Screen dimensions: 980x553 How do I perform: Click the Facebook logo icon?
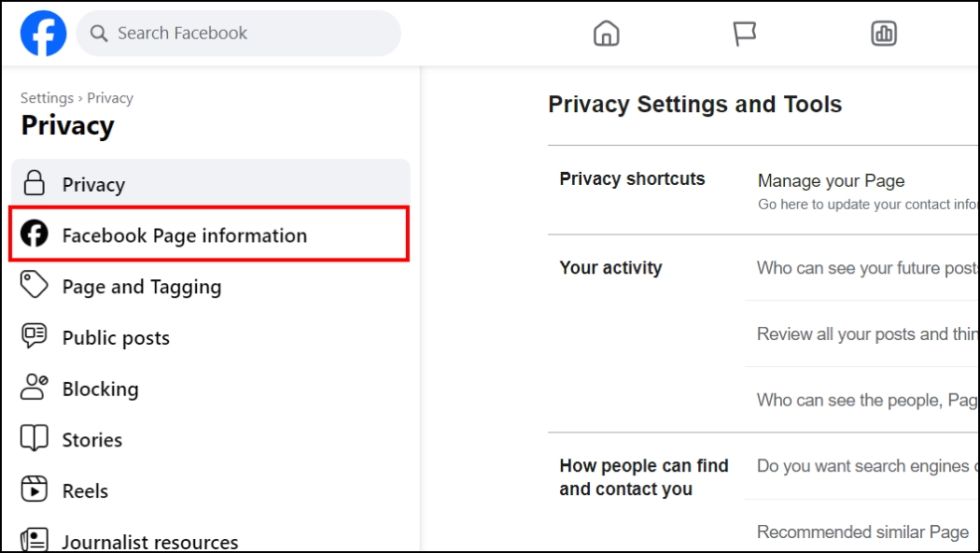point(43,33)
